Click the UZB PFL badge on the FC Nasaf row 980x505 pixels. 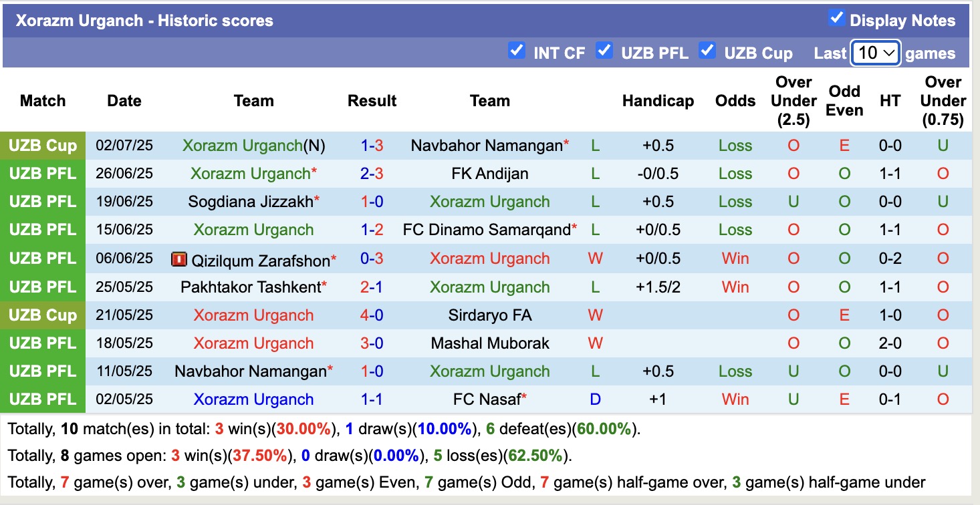[43, 399]
